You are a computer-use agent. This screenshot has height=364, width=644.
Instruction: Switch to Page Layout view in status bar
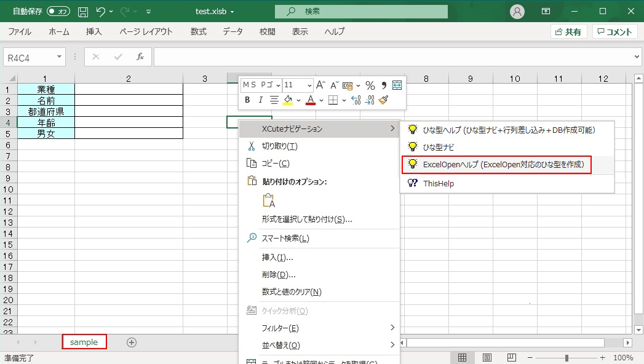(487, 357)
